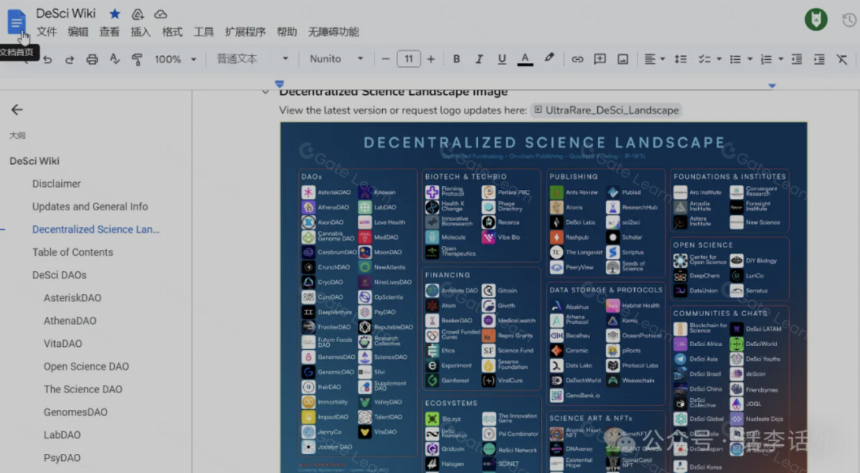Open the 文件 menu

[47, 32]
